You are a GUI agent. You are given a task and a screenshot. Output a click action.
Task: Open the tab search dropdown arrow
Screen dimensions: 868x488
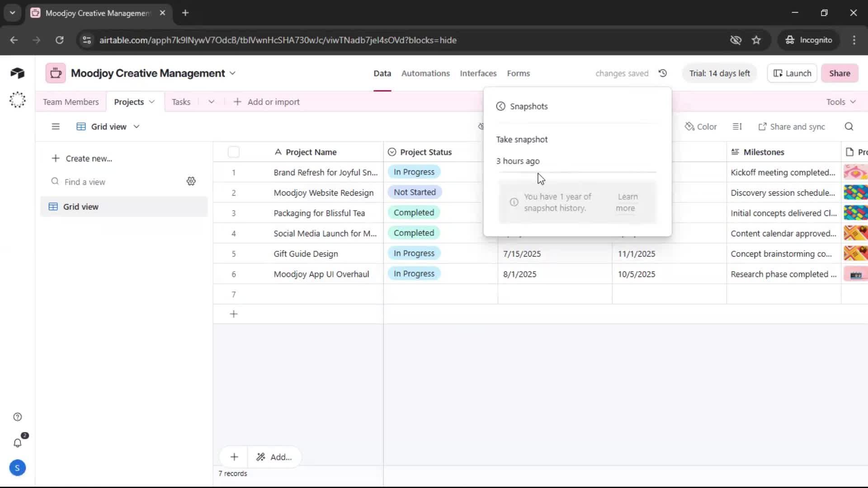(x=12, y=13)
